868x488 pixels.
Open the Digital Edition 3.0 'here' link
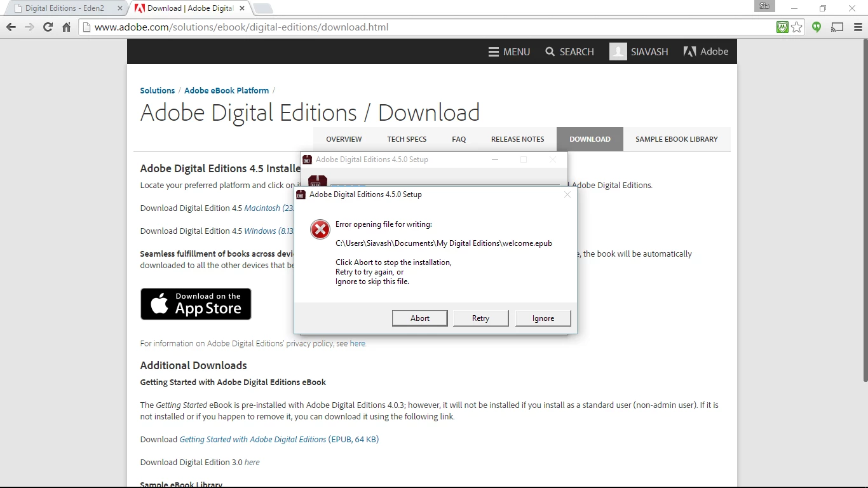coord(252,462)
